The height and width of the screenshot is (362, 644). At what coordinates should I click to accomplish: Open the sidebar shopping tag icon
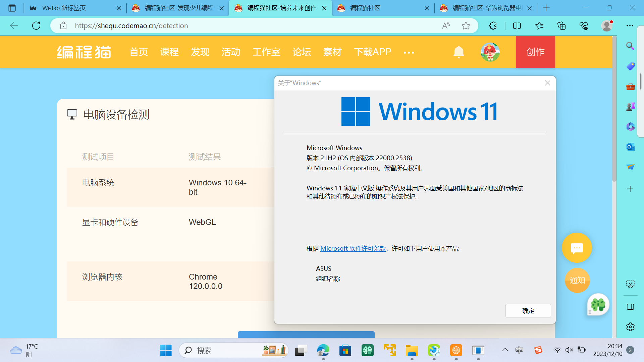pos(630,66)
